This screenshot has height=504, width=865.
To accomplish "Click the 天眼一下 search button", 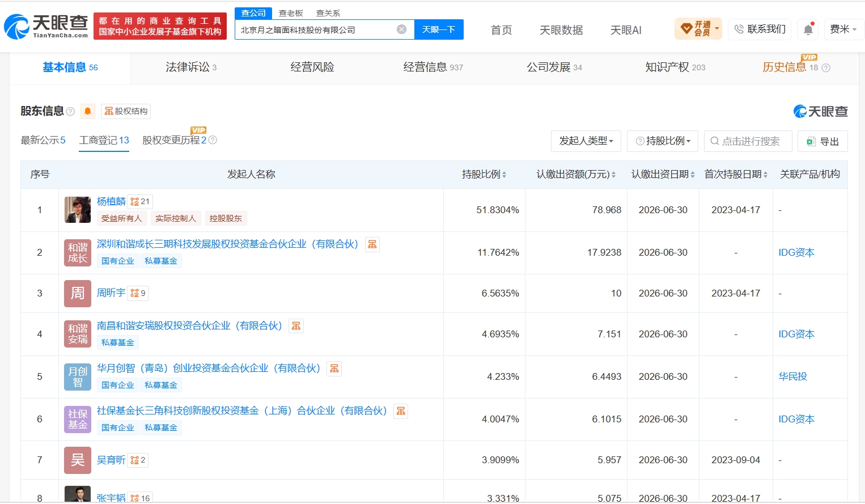I will 439,29.
